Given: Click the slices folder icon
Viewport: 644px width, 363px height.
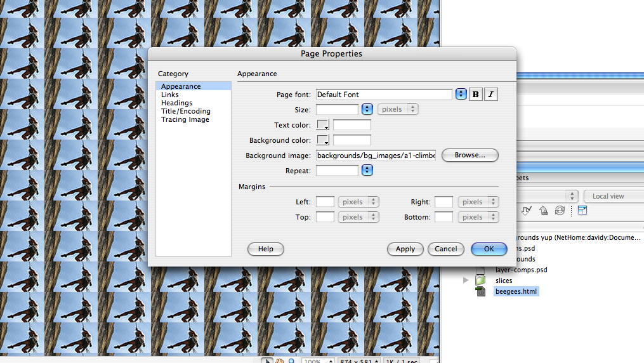Looking at the screenshot, I should [x=480, y=280].
